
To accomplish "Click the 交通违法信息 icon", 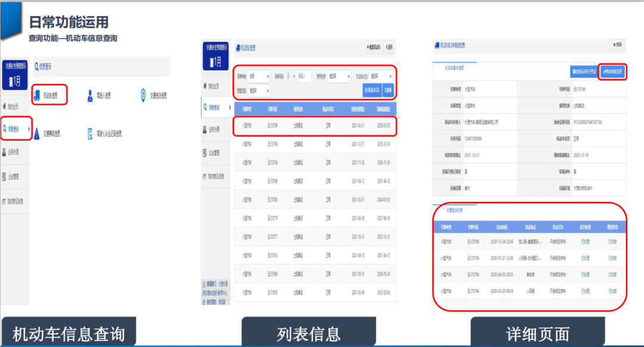I will (x=144, y=95).
